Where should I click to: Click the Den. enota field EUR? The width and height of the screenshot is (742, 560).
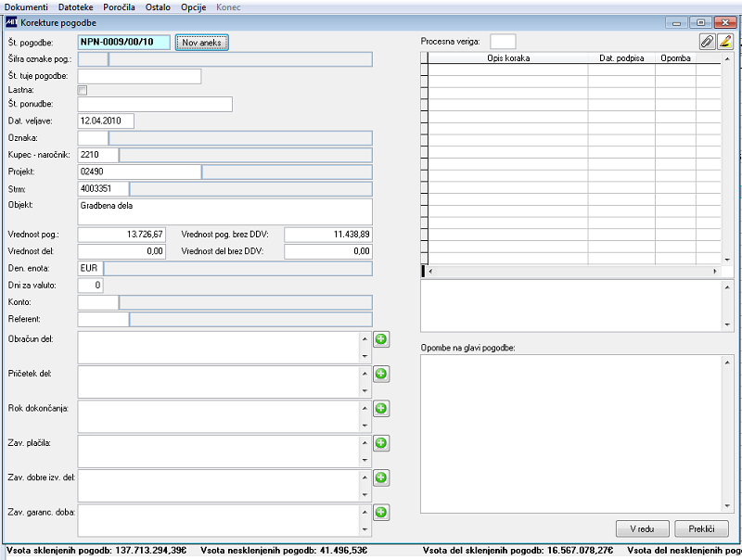[90, 268]
